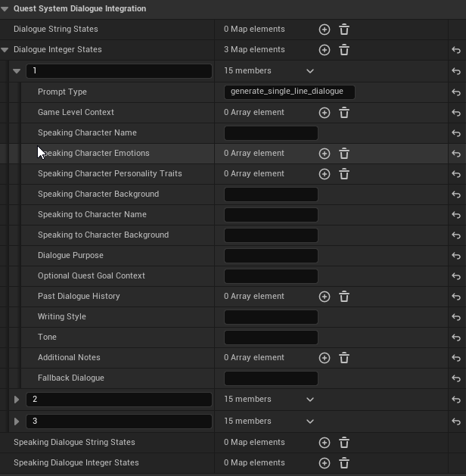Add element to Dialogue String States map

(325, 30)
